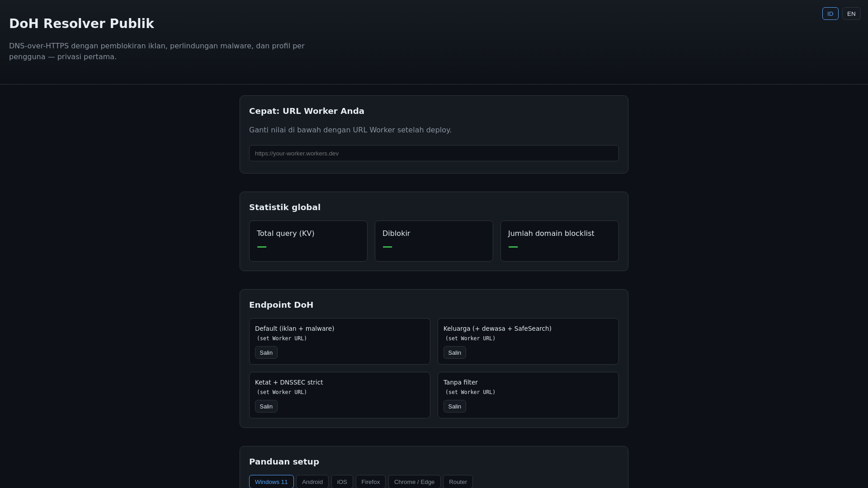Viewport: 868px width, 488px height.
Task: Copy the Tanpa filter endpoint
Action: click(455, 406)
